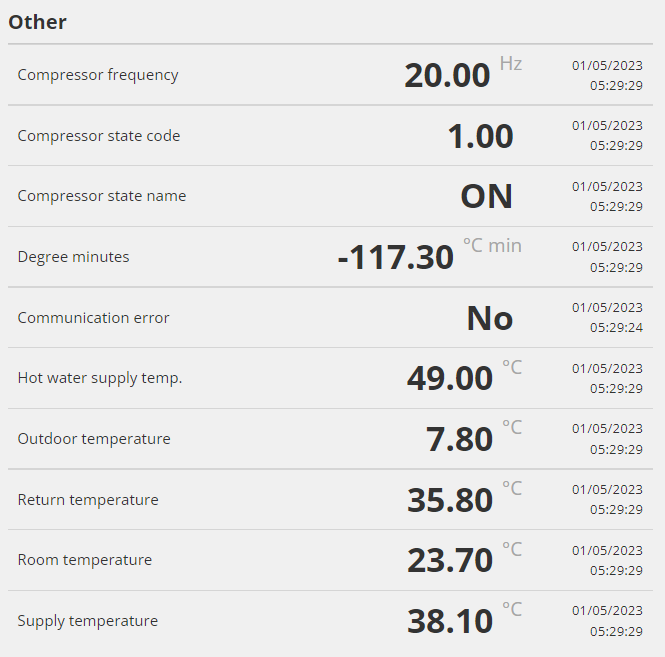
Task: Select the Communication error label
Action: click(93, 318)
